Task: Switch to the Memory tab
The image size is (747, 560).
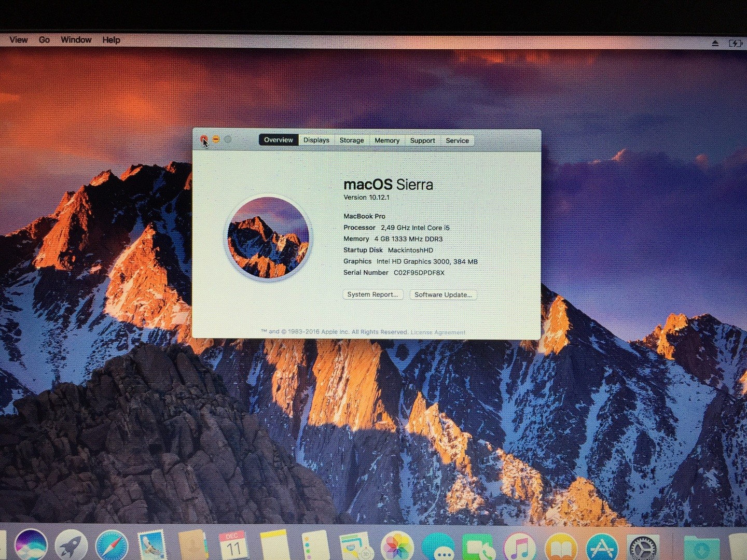Action: coord(387,141)
